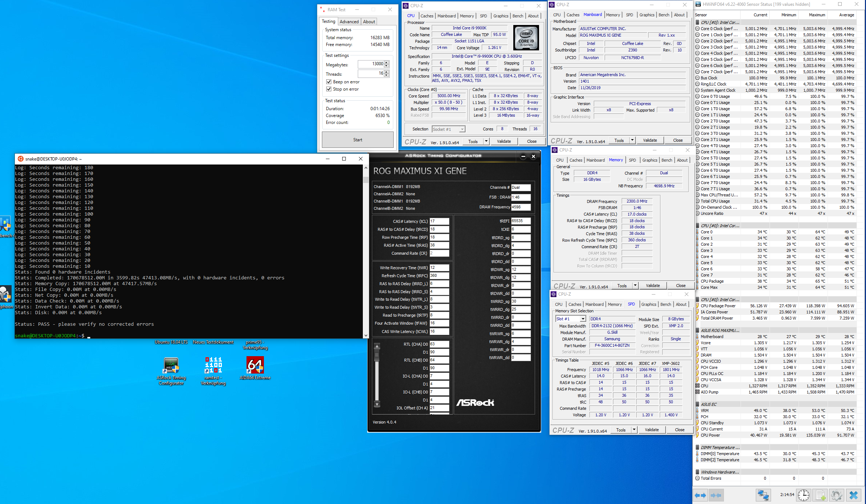Open Socket #1 selection dropdown

click(x=462, y=129)
